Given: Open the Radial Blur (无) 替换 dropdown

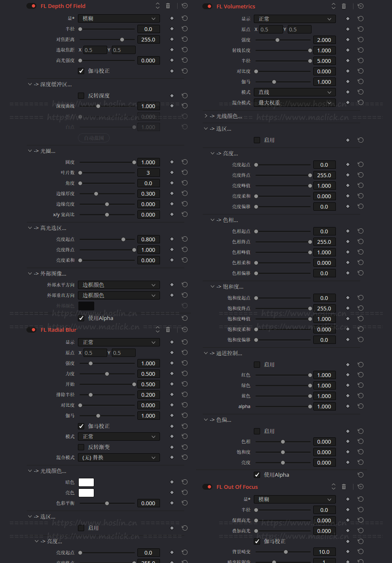Looking at the screenshot, I should 119,457.
